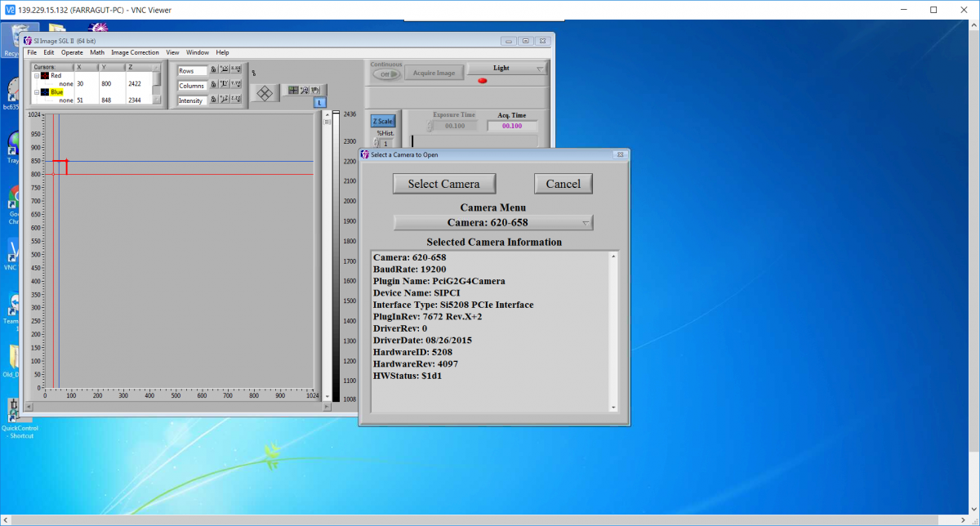Click 'BaudRate: 19200' text line
This screenshot has width=980, height=526.
409,269
